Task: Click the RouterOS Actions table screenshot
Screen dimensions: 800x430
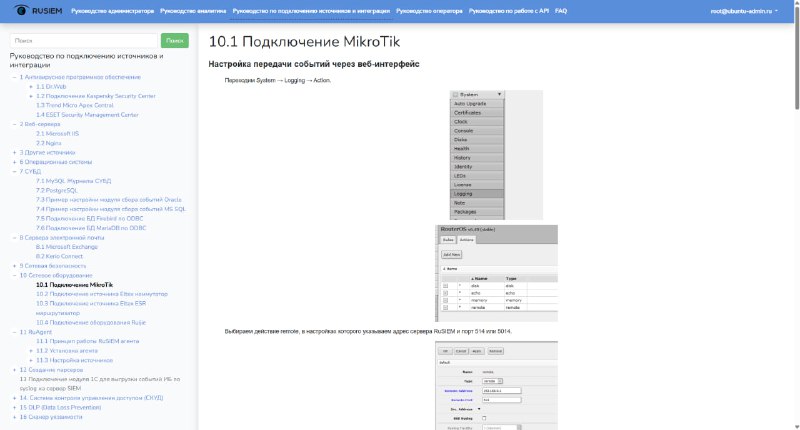Action: click(496, 273)
